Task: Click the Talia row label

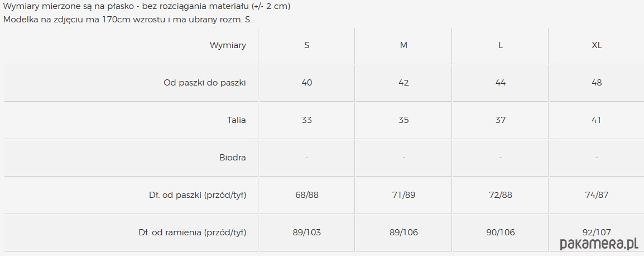Action: click(x=237, y=120)
